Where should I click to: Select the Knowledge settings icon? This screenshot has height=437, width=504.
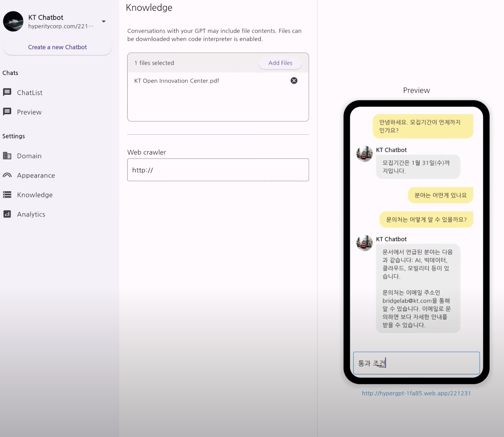click(7, 194)
